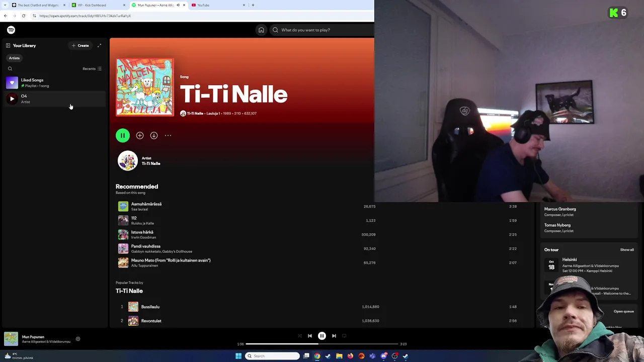The height and width of the screenshot is (362, 644).
Task: Open the Lauluja 1 album link
Action: 213,114
